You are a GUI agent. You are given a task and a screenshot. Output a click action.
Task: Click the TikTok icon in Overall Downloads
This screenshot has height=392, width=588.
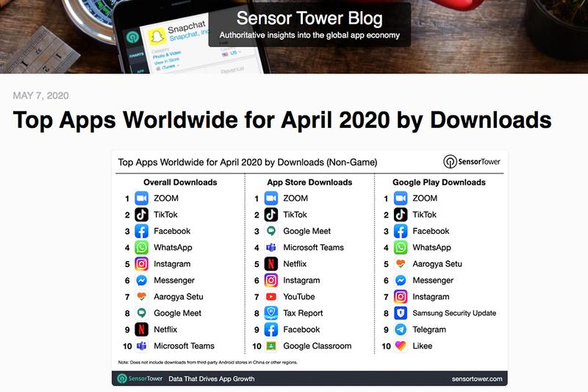[x=141, y=215]
